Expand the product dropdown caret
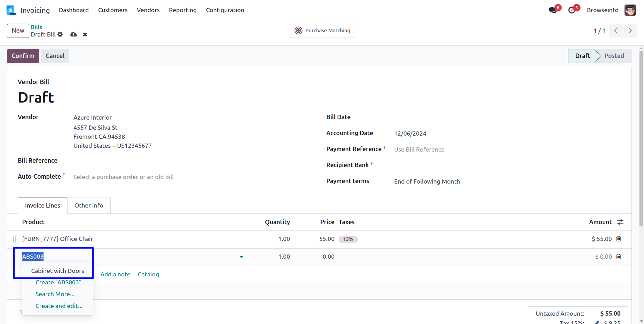Screen dimensions: 644x324 click(242, 257)
